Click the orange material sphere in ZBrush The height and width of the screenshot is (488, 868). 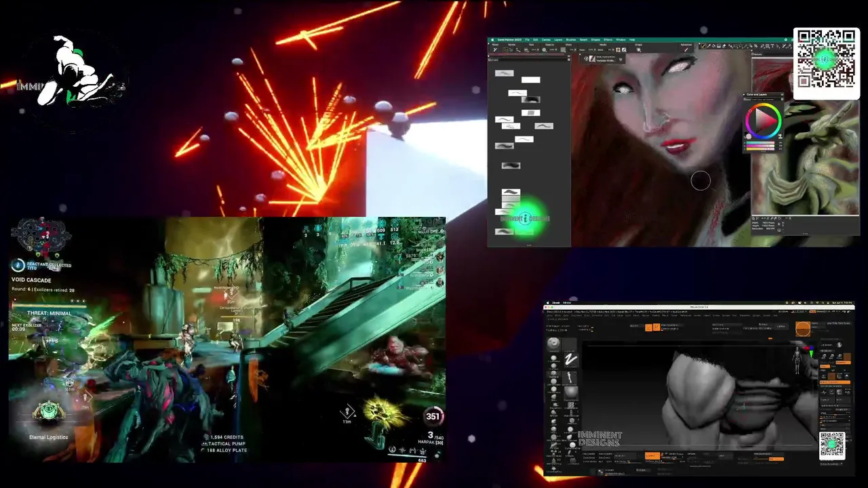pos(803,329)
